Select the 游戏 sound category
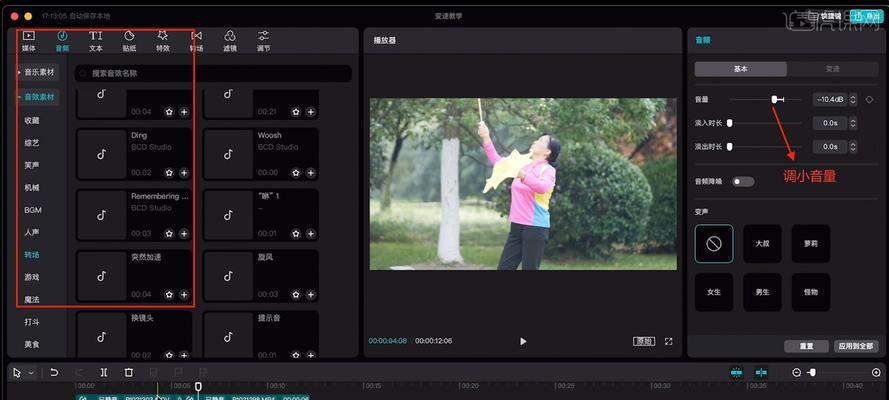The image size is (889, 400). point(32,277)
